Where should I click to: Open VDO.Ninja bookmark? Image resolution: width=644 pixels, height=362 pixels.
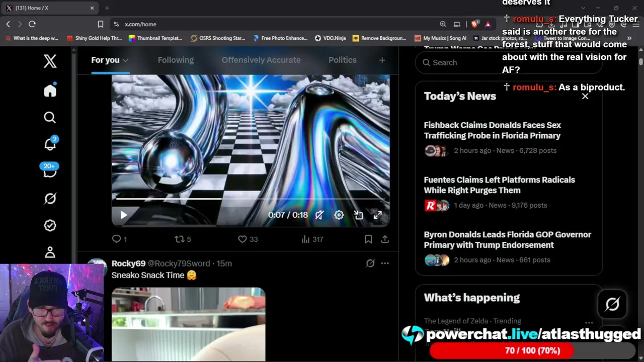pyautogui.click(x=330, y=38)
